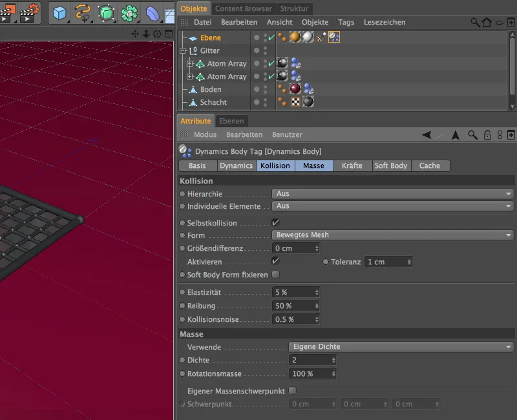Expand the first Atom Array object
This screenshot has width=517, height=420.
189,63
